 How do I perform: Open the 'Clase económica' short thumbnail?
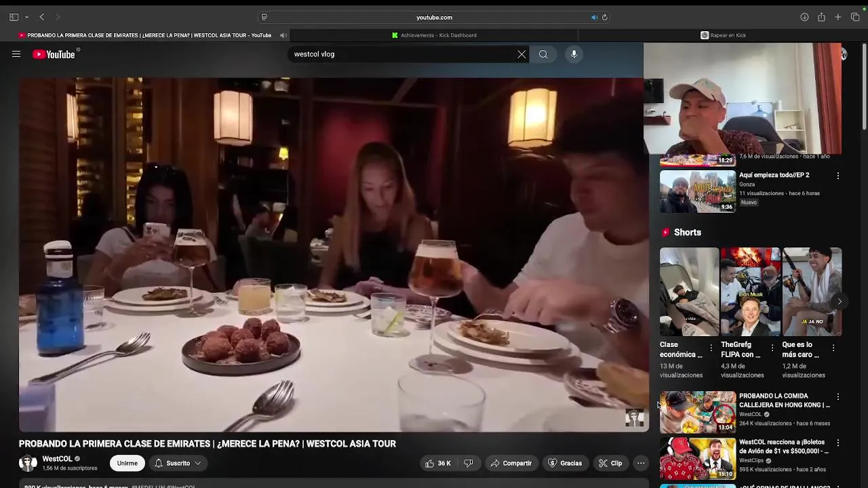point(689,291)
